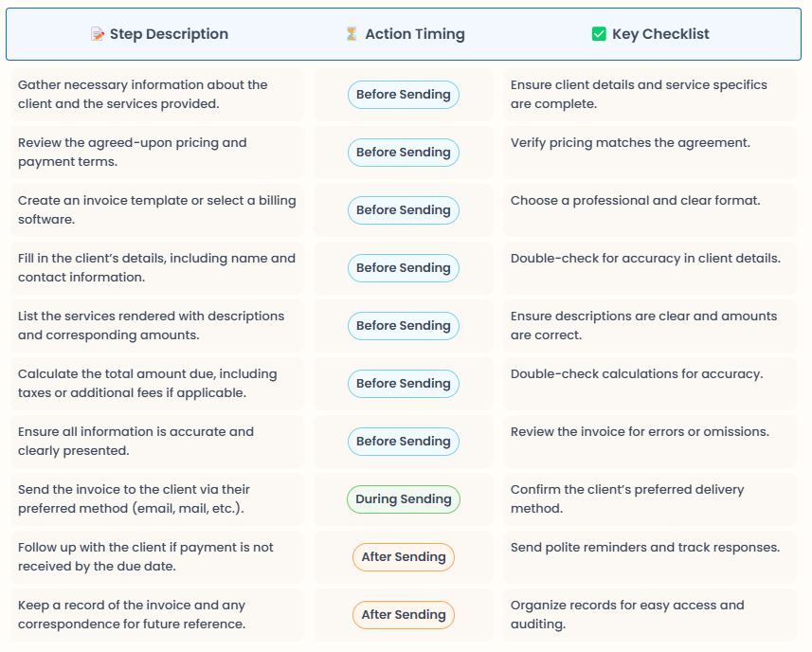The height and width of the screenshot is (652, 812).
Task: Click the green During Sending badge
Action: (404, 499)
